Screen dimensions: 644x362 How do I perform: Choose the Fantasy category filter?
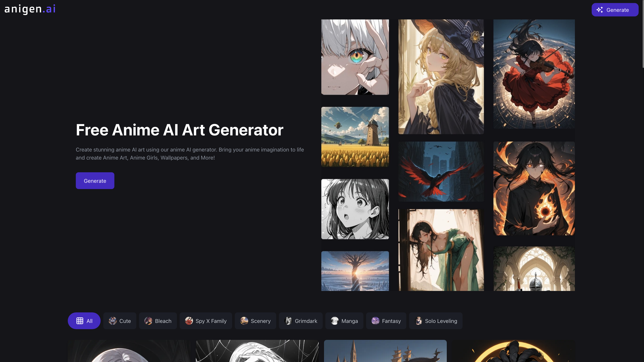(386, 321)
